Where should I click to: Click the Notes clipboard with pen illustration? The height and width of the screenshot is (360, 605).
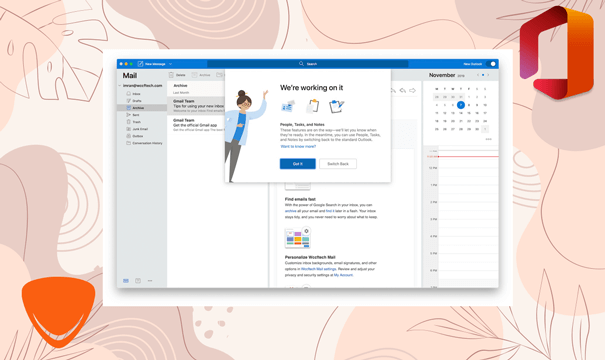pos(336,106)
